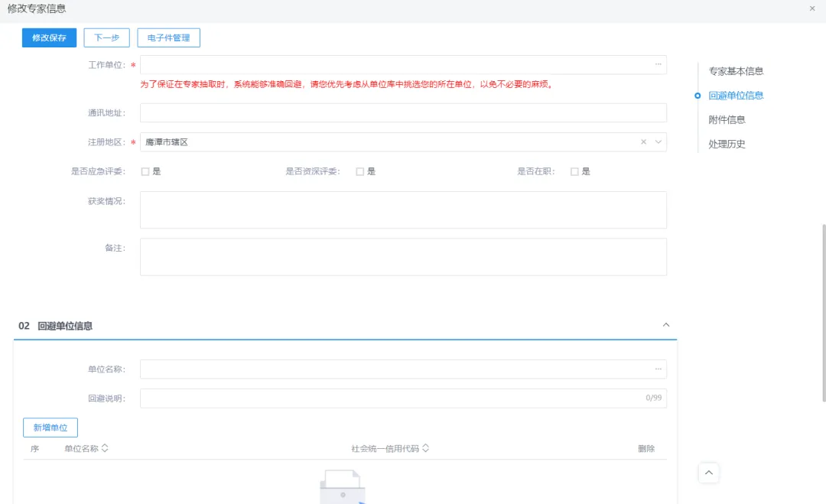This screenshot has width=826, height=504.
Task: Collapse the 02 回避单位信息 section
Action: point(665,325)
